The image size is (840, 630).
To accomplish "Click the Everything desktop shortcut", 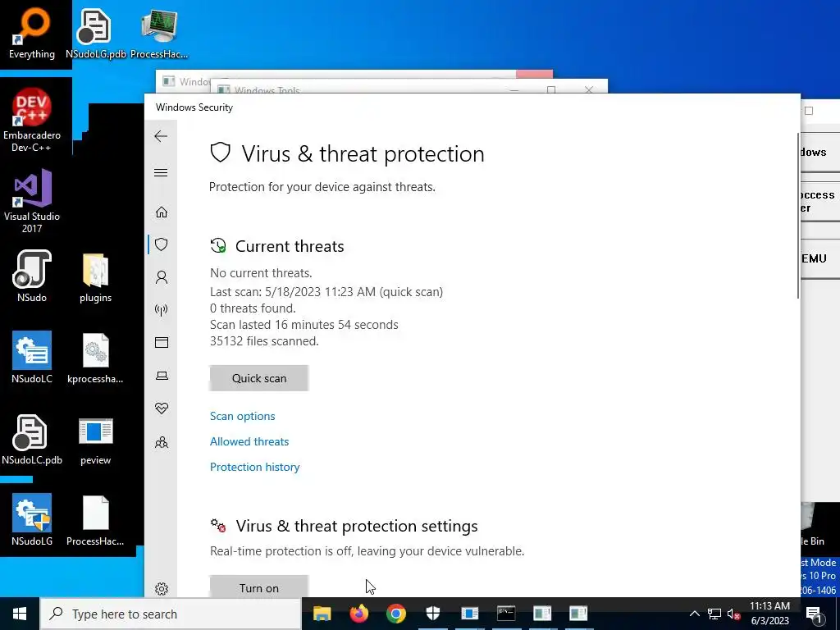I will [32, 34].
